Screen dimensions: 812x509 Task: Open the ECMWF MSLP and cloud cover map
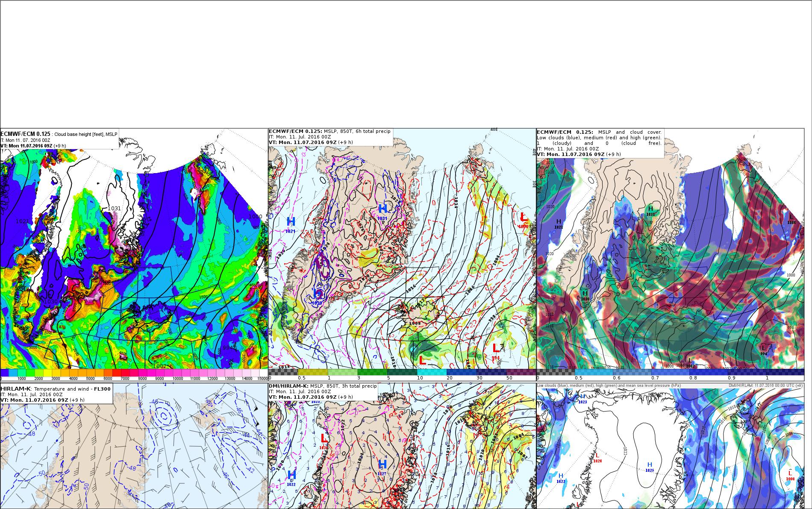tap(670, 255)
